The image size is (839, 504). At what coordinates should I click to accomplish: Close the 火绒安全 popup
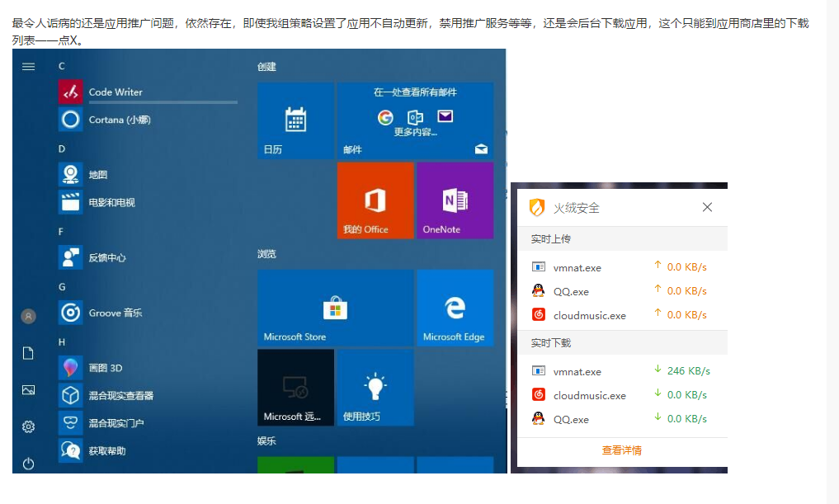(707, 207)
